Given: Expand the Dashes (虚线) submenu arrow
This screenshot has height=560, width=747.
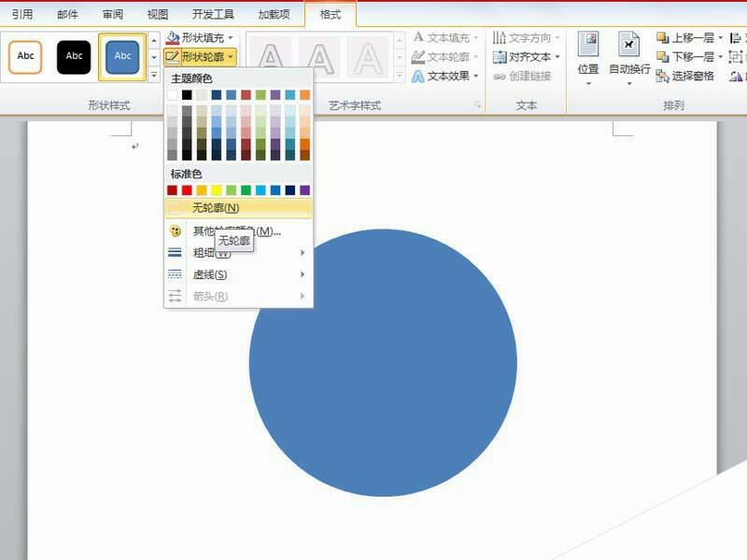Looking at the screenshot, I should pos(303,274).
